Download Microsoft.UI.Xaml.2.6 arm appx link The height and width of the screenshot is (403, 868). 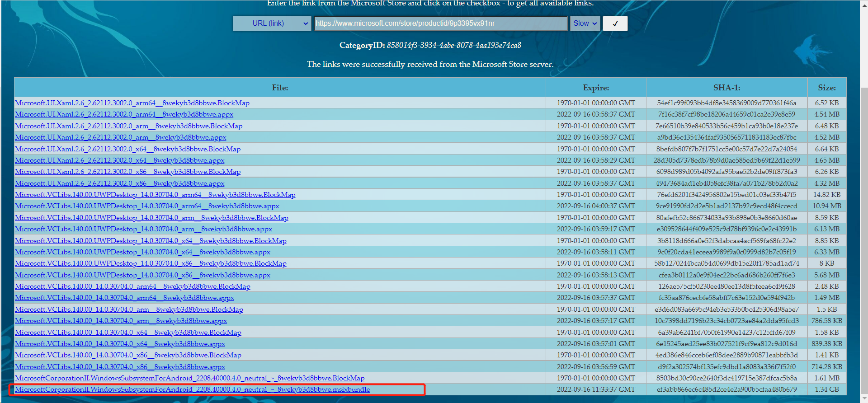(x=120, y=137)
